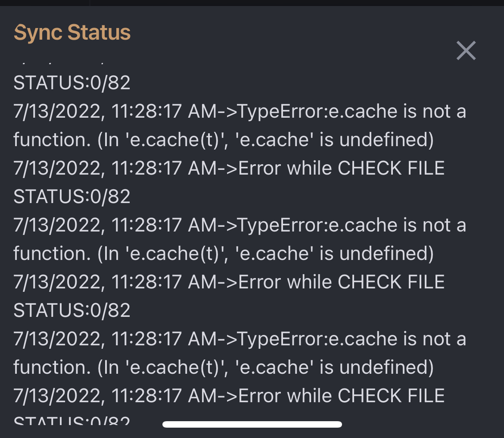This screenshot has width=504, height=438.
Task: Click the third STATUS:0/82 entry
Action: [x=71, y=310]
